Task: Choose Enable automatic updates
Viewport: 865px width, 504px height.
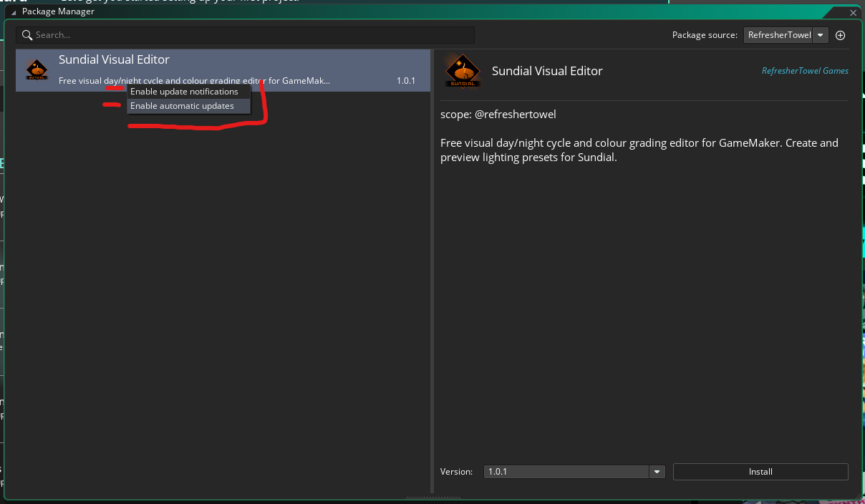Action: 189,106
